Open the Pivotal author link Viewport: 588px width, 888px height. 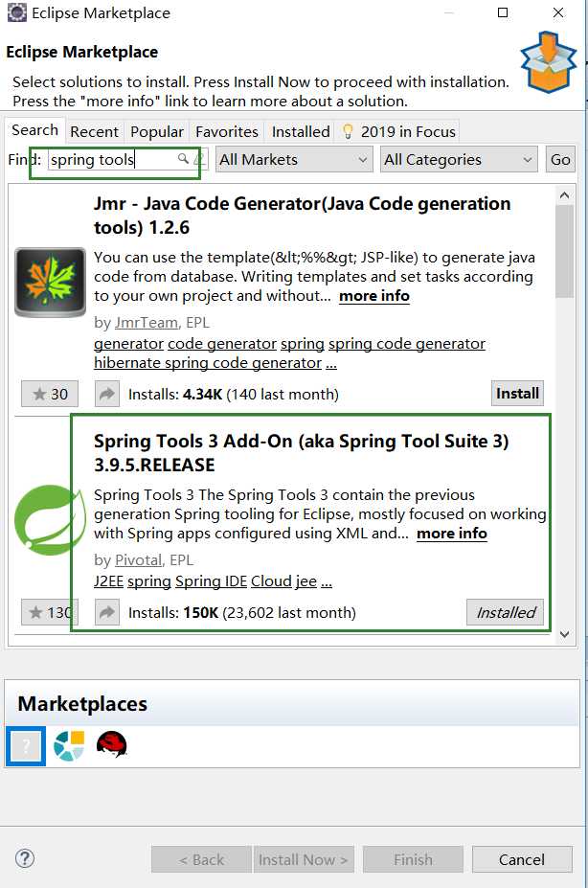pos(138,560)
